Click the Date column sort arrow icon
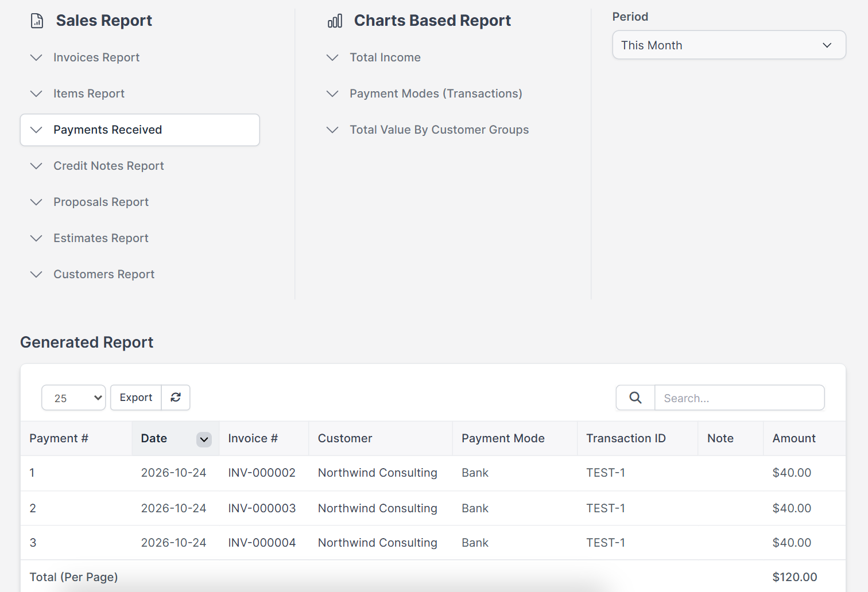 point(204,439)
